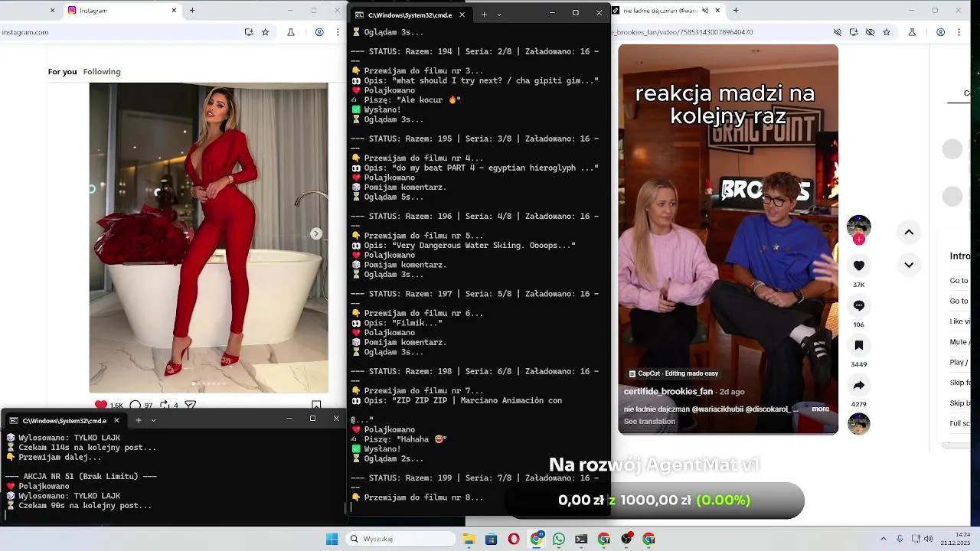Open new tab in the Instagram Chrome window
This screenshot has height=551, width=980.
tap(192, 11)
